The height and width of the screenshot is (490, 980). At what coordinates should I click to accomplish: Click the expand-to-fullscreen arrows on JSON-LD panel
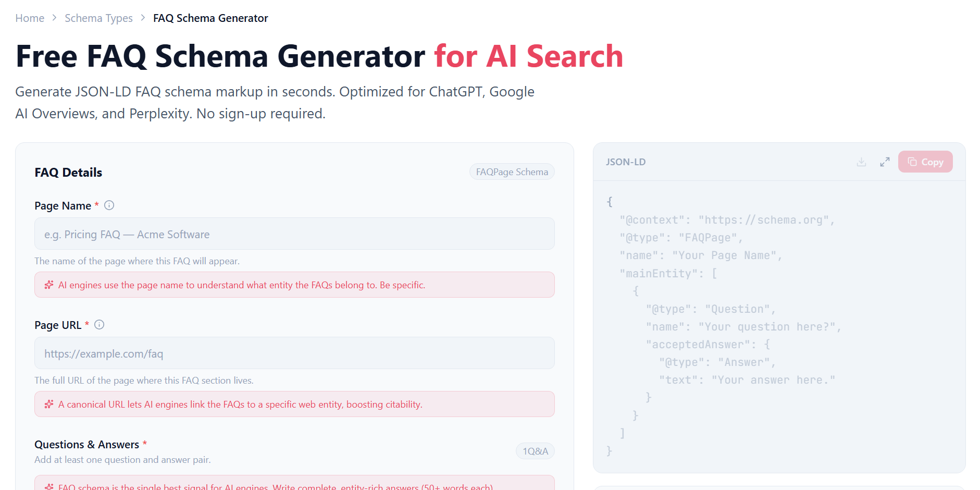click(x=884, y=162)
